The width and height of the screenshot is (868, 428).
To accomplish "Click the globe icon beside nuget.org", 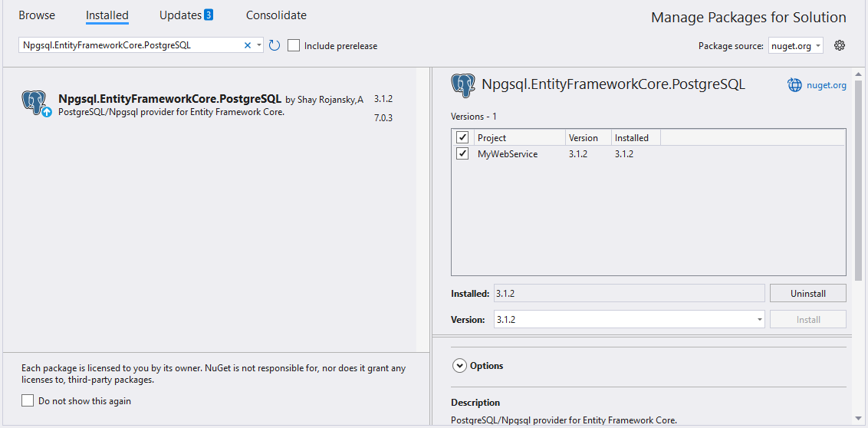I will (794, 85).
